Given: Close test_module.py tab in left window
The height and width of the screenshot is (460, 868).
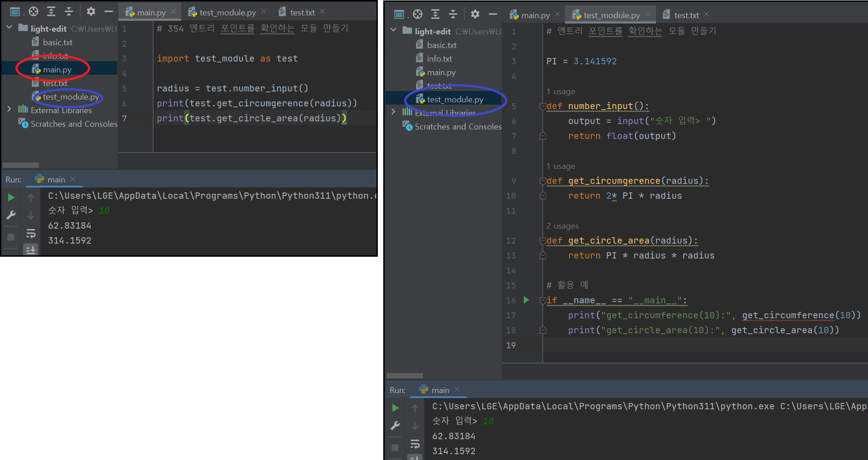Looking at the screenshot, I should (264, 12).
